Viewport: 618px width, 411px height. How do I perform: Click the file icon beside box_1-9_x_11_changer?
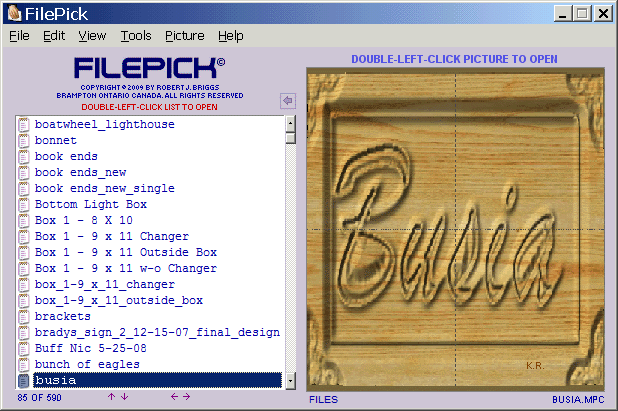pos(24,285)
